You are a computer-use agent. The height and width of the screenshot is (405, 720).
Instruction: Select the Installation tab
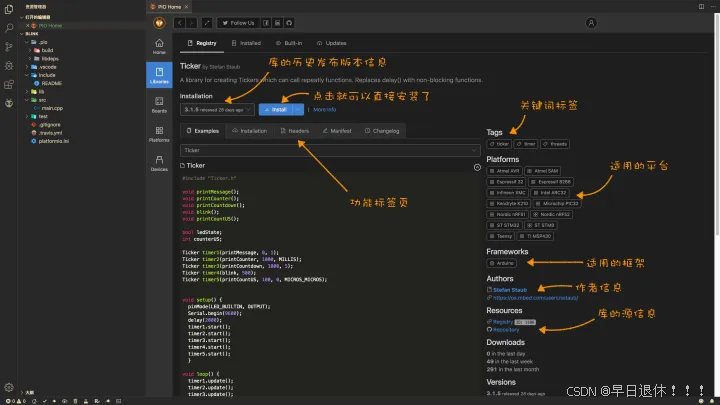tap(249, 131)
